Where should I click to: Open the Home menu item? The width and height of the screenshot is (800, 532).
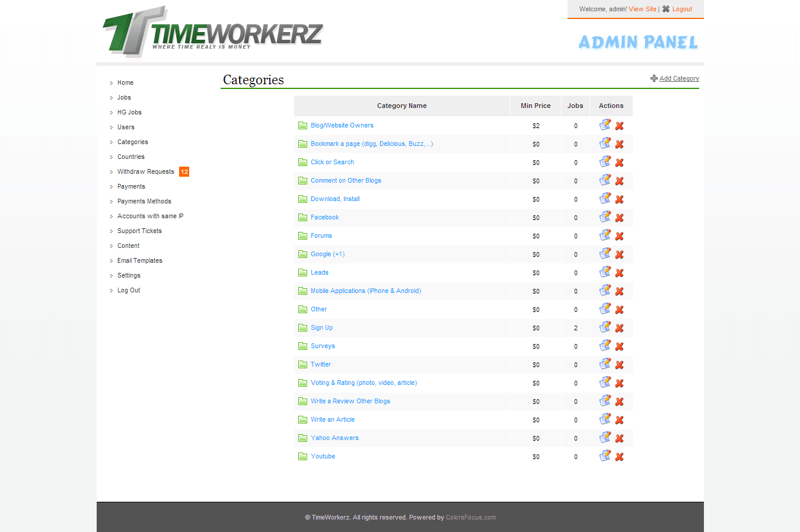pyautogui.click(x=125, y=83)
